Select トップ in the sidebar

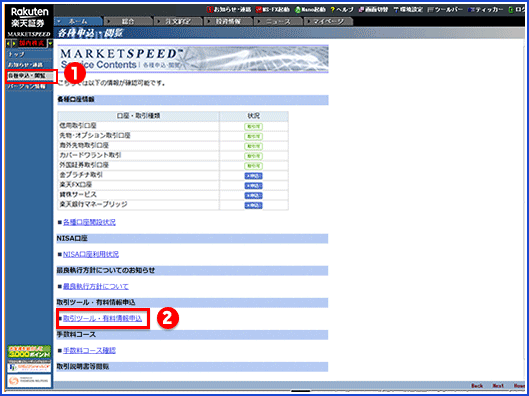29,54
